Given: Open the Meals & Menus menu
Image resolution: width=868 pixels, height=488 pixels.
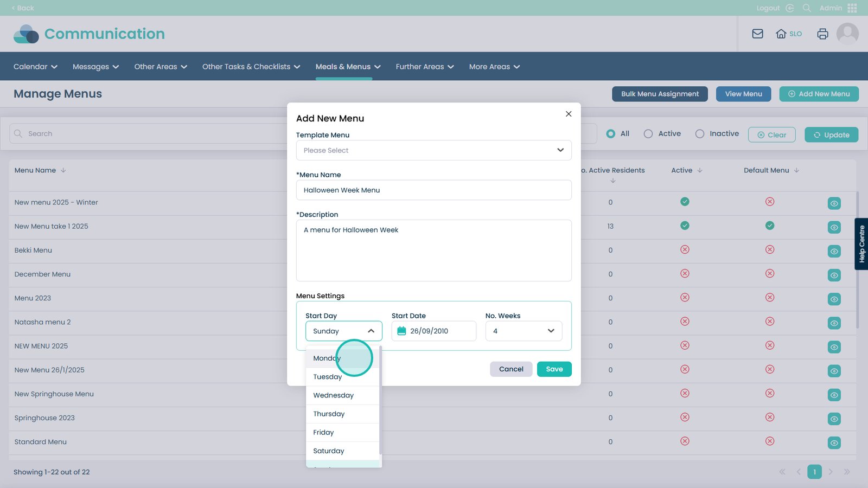Looking at the screenshot, I should (348, 67).
